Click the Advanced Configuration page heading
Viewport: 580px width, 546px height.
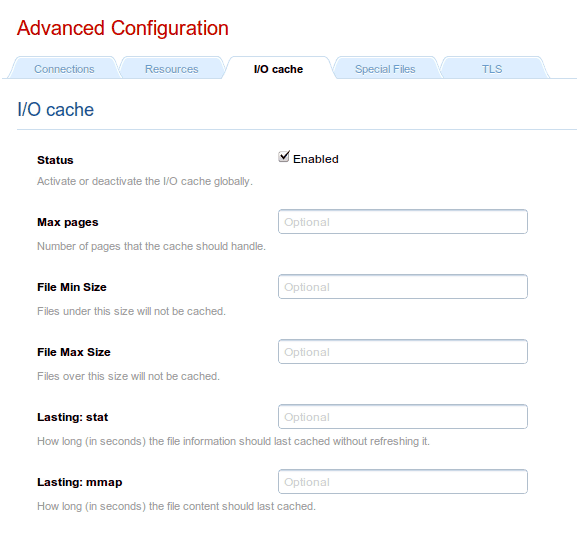(123, 28)
